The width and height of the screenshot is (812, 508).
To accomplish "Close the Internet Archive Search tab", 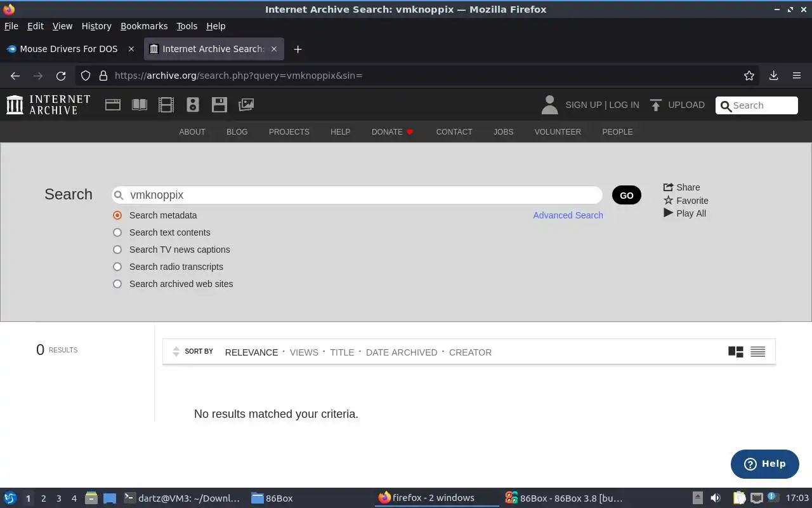I will click(x=274, y=49).
